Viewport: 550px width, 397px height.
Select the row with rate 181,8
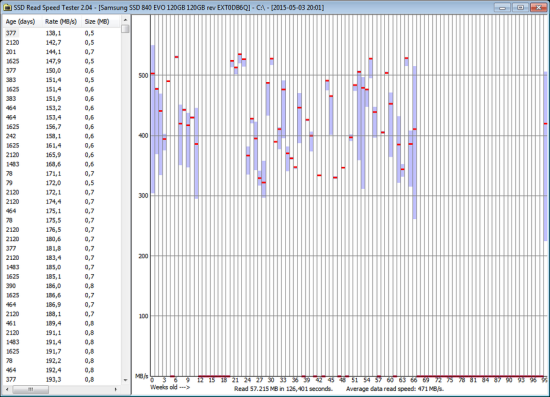[x=61, y=249]
